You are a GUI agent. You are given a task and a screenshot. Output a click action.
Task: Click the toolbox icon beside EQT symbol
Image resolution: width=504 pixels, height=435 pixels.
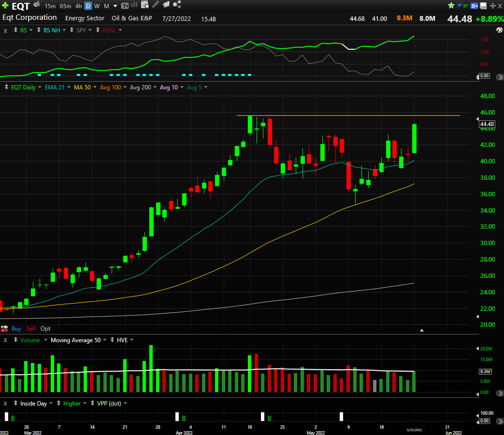tap(37, 4)
